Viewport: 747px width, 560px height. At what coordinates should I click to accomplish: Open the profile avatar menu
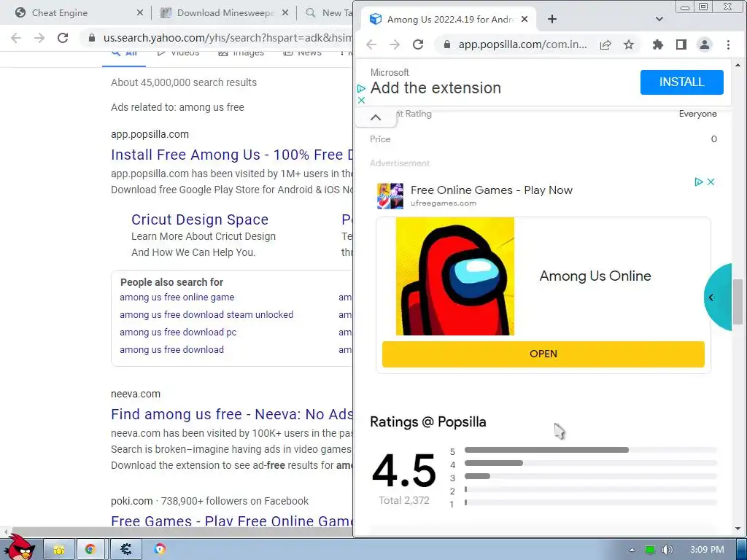705,44
